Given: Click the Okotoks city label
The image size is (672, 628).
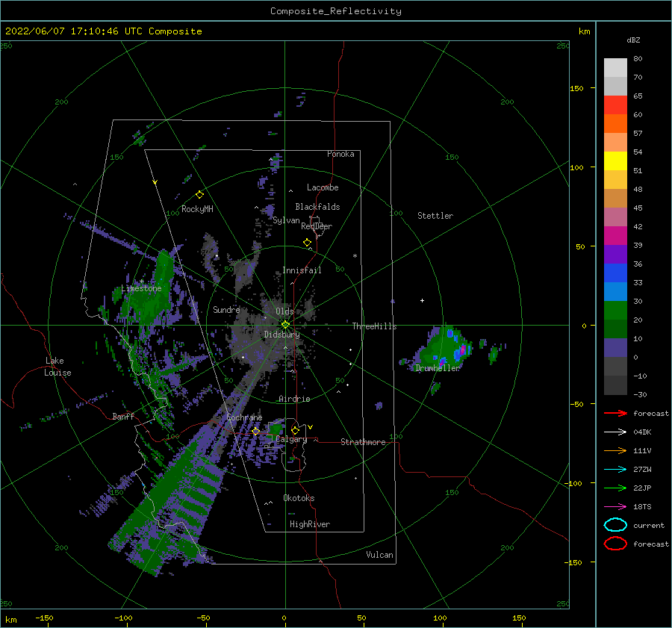Looking at the screenshot, I should click(299, 498).
